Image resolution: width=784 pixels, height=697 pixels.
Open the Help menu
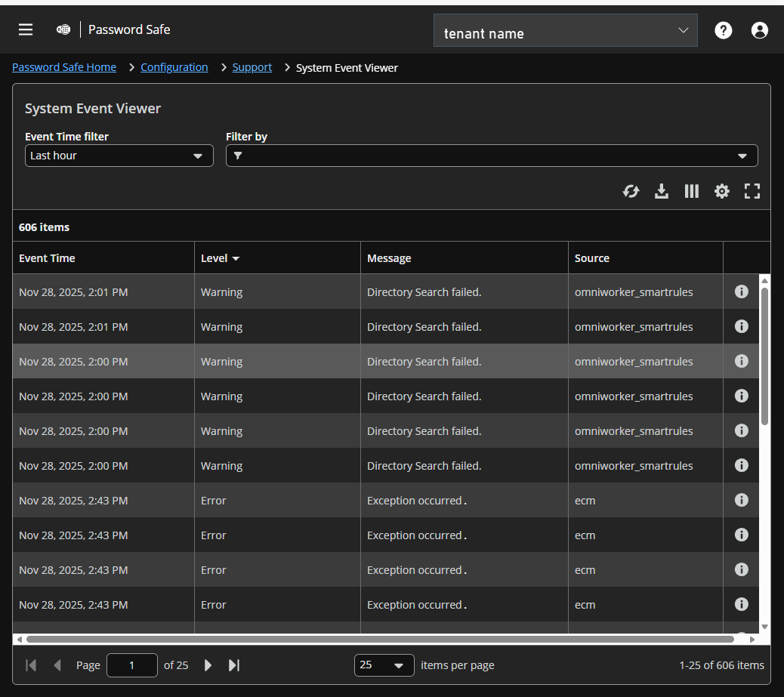tap(723, 30)
